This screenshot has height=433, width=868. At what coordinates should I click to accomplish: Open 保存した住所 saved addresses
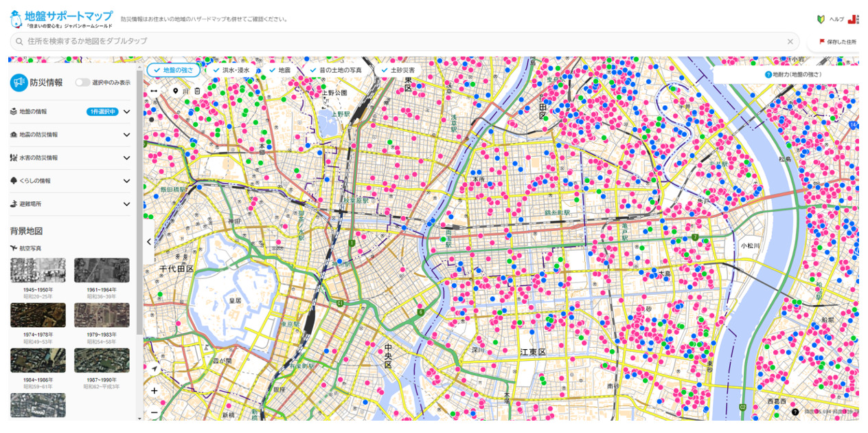pos(837,42)
